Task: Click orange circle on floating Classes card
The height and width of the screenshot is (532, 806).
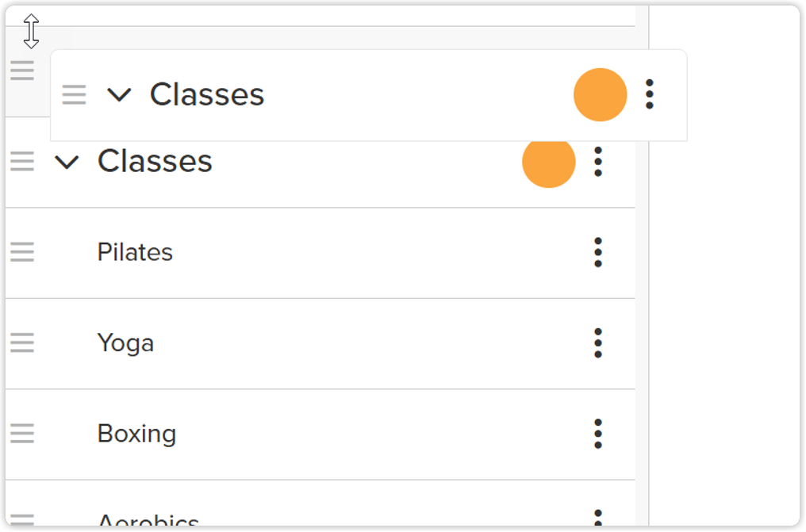Action: coord(601,95)
